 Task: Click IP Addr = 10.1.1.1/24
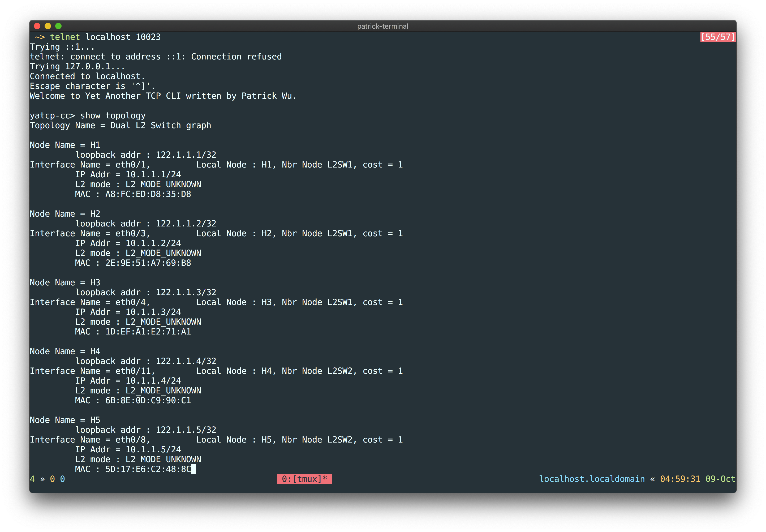[128, 175]
